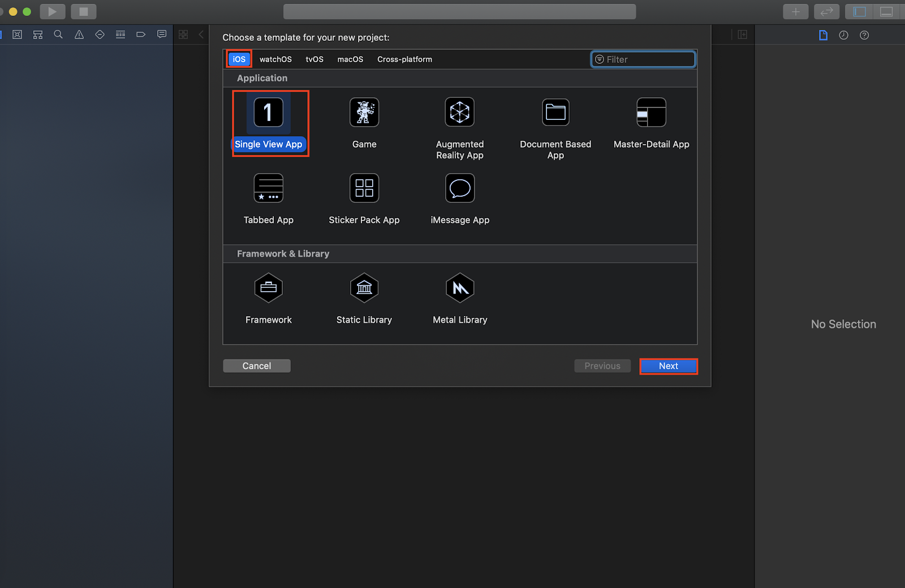Choose the Static Library template
905x588 pixels.
pos(364,299)
